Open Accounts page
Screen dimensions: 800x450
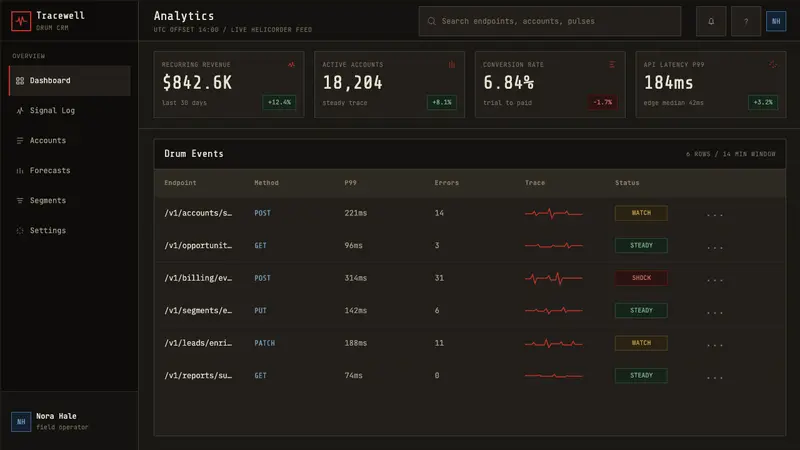tap(69, 141)
